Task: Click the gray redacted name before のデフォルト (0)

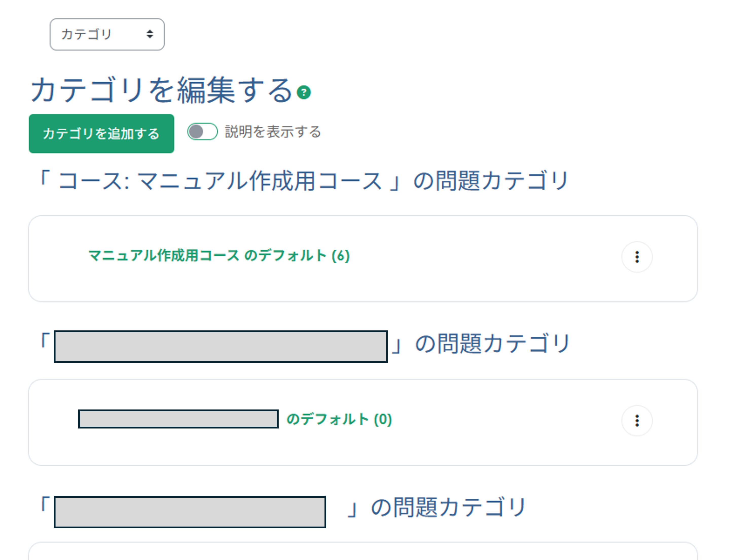Action: (178, 419)
